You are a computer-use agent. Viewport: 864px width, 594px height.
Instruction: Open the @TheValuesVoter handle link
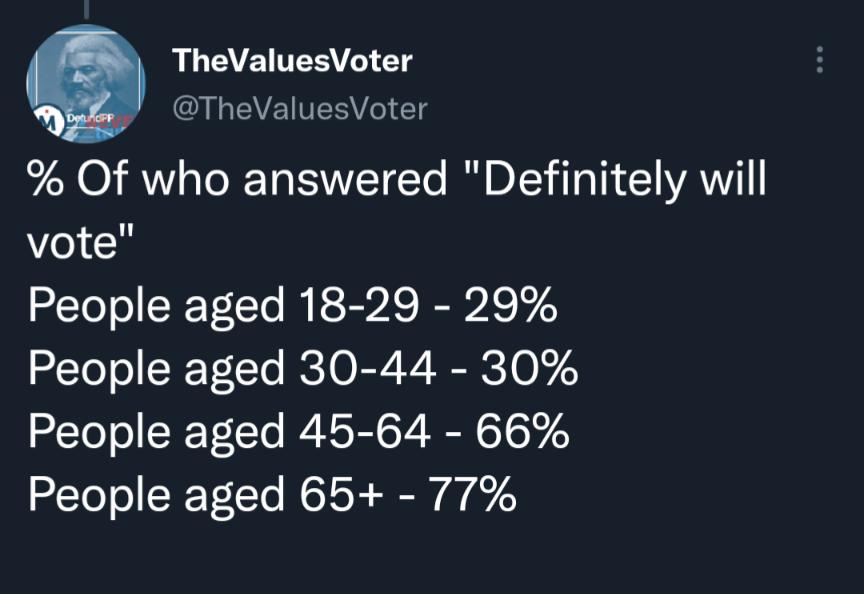(x=299, y=107)
